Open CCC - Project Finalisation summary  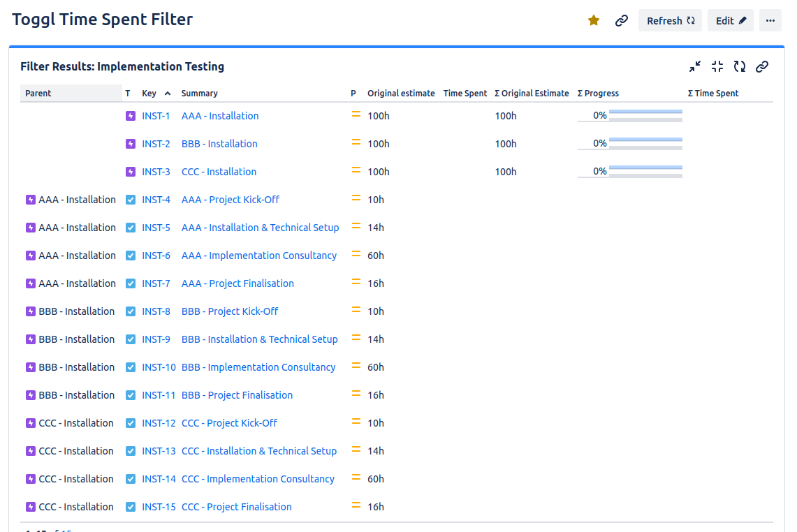pos(236,507)
